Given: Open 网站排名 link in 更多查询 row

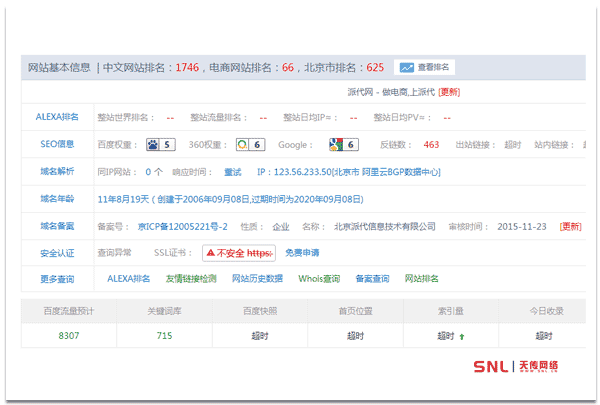Looking at the screenshot, I should (421, 279).
